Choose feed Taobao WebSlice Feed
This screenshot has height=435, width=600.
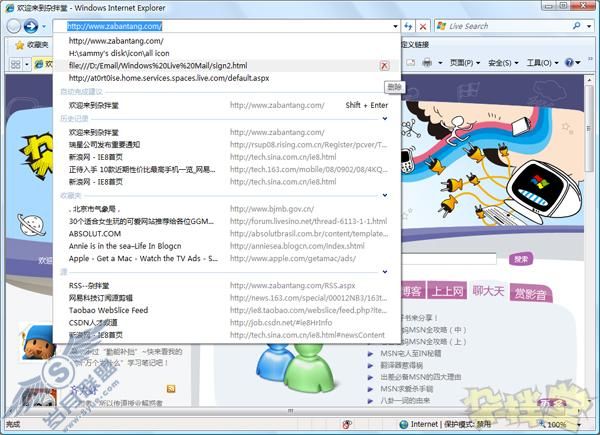[x=227, y=310]
